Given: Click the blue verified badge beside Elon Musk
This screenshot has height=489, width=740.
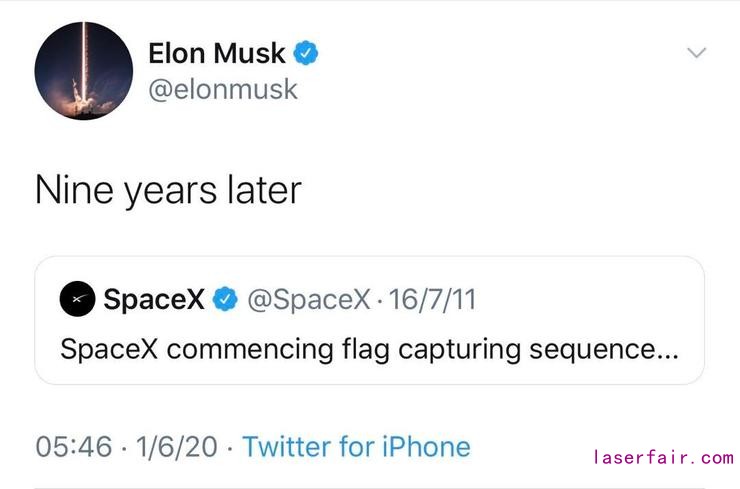Looking at the screenshot, I should 306,53.
